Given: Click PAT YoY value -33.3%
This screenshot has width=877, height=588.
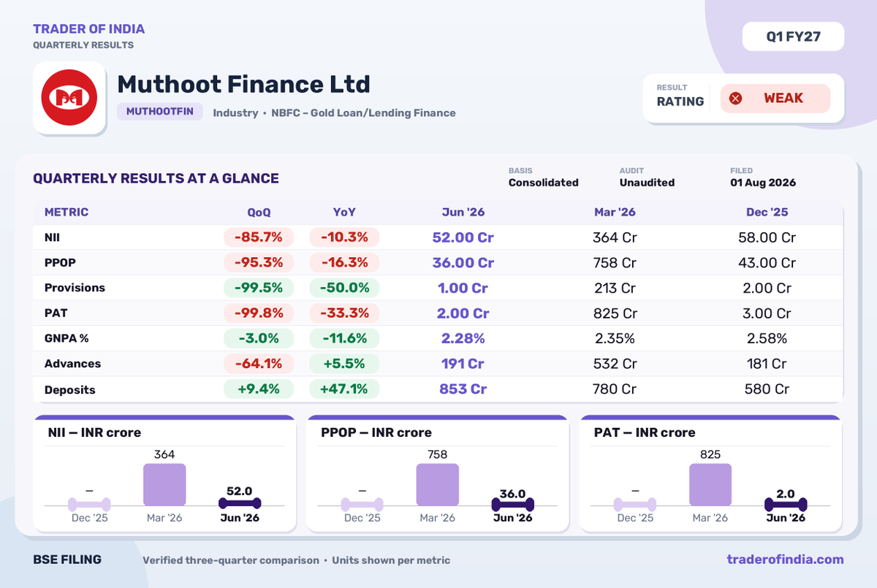Looking at the screenshot, I should (x=344, y=313).
